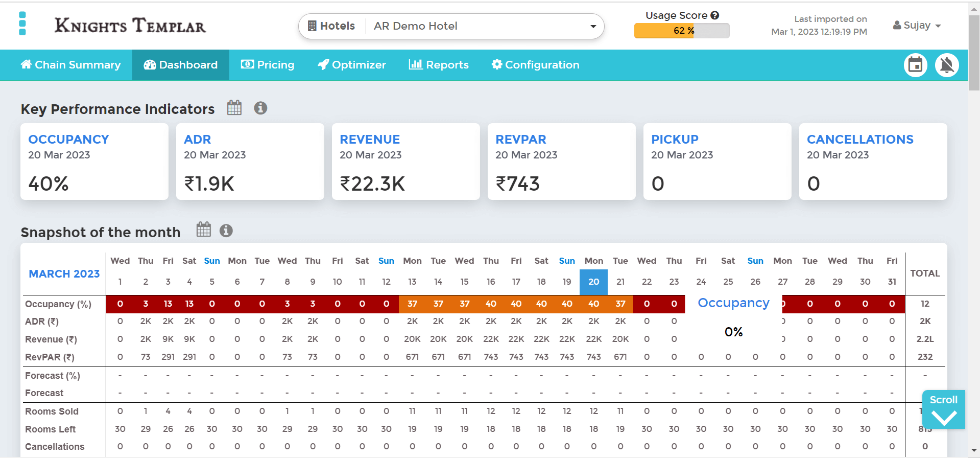The height and width of the screenshot is (458, 980).
Task: Click the ADR (₹) row label
Action: [42, 322]
